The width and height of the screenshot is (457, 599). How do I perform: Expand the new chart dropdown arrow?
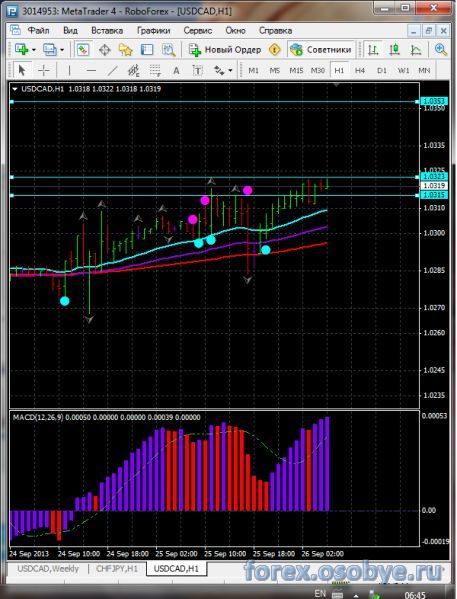click(34, 50)
